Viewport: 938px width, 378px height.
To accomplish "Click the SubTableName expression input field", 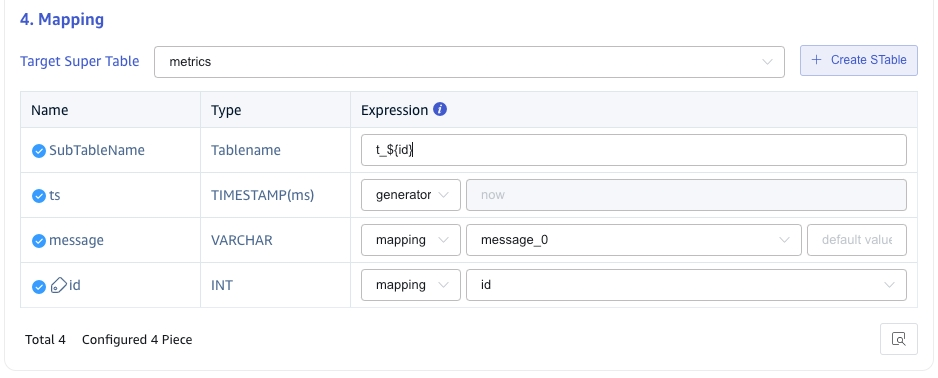I will coord(634,150).
